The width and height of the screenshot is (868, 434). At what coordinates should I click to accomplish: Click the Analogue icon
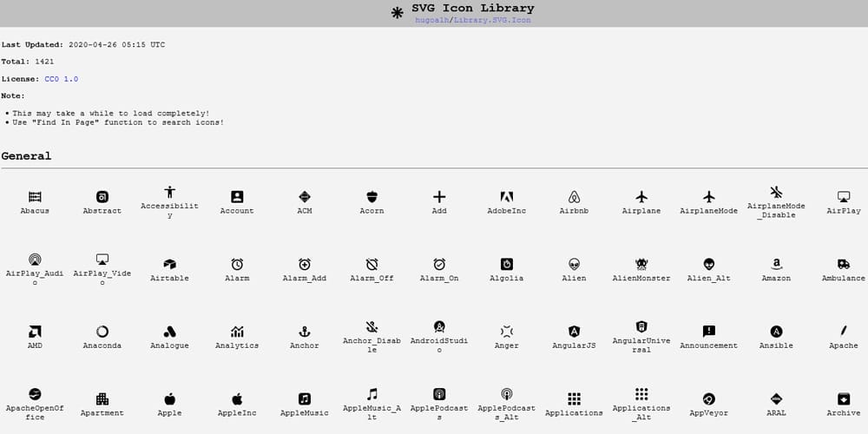point(170,332)
